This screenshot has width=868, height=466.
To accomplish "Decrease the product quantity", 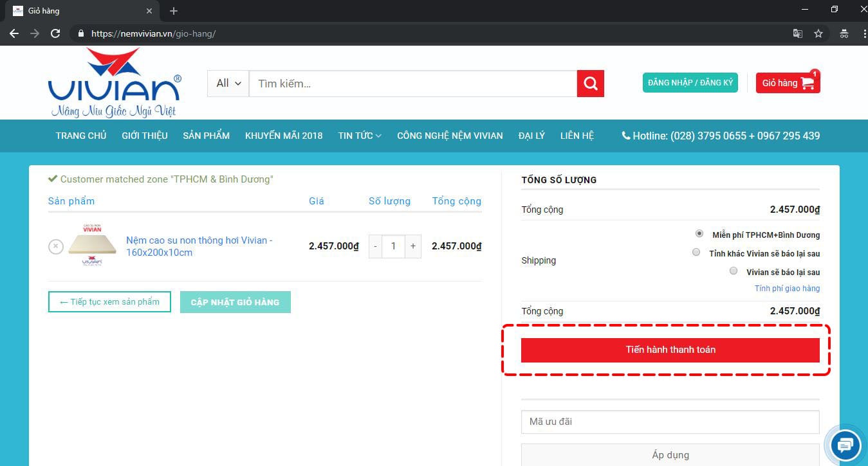I will [376, 246].
